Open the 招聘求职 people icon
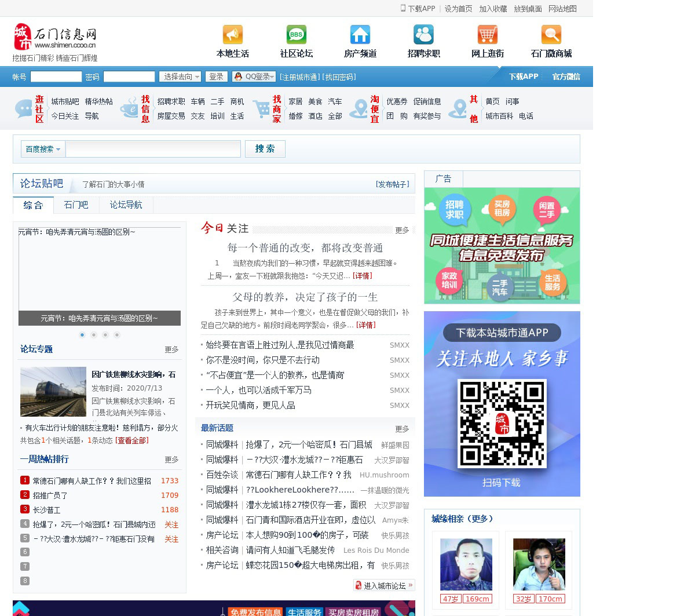This screenshot has height=616, width=695. point(423,35)
